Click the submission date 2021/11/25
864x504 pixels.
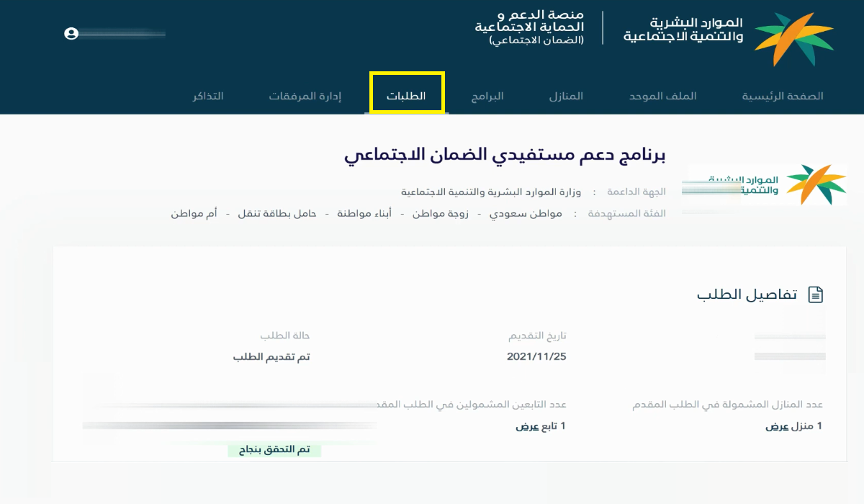[536, 356]
